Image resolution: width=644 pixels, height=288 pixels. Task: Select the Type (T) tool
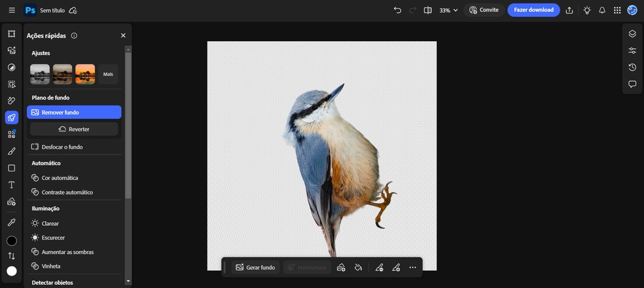11,185
